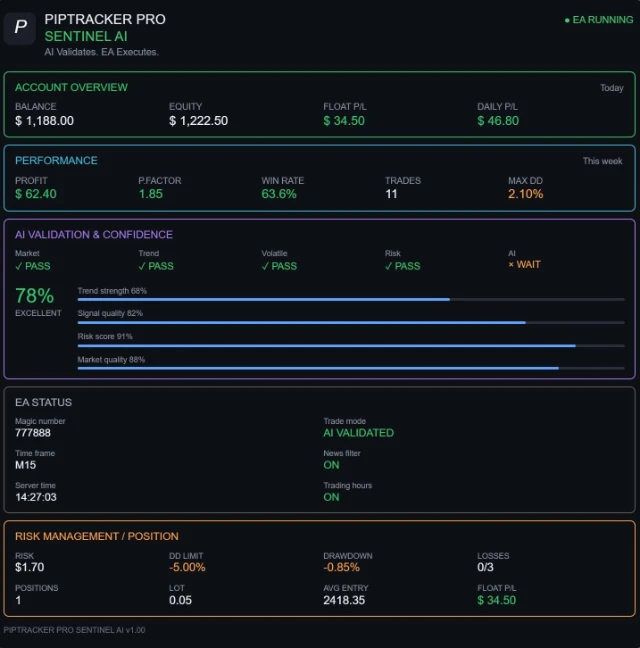Click the RISK MANAGEMENT / POSITION header

97,536
